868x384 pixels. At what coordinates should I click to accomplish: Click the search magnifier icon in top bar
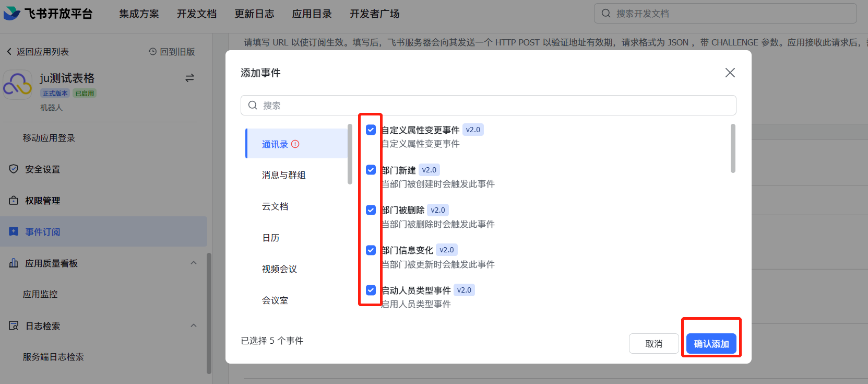(x=606, y=14)
